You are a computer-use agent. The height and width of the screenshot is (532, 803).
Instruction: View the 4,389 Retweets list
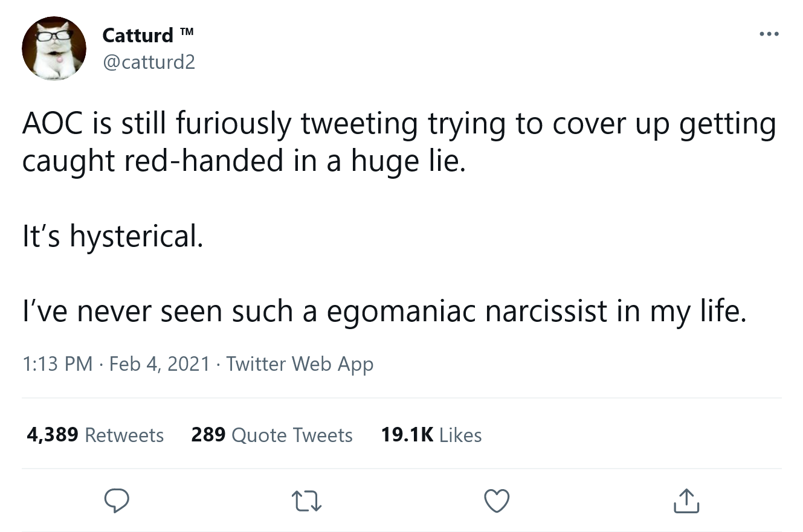(x=95, y=435)
